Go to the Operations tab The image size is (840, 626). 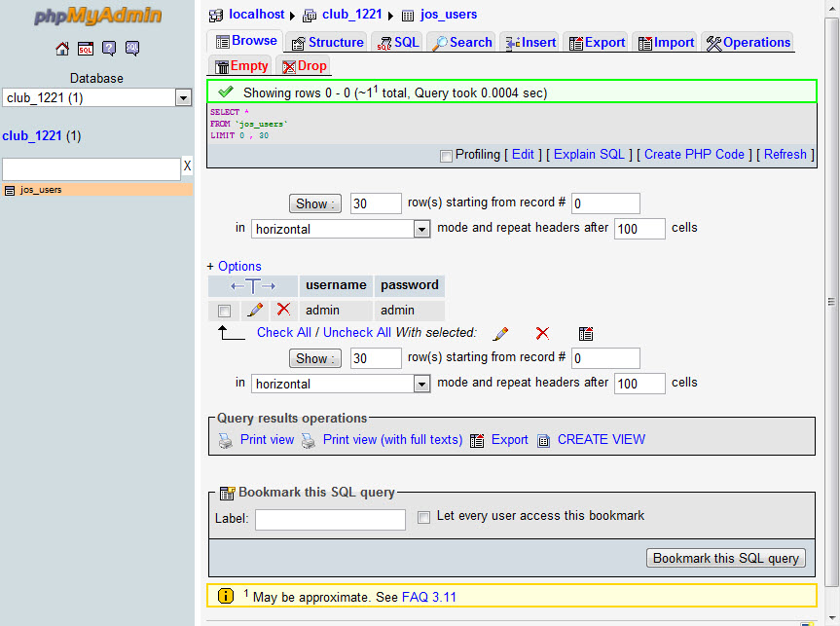[x=748, y=42]
